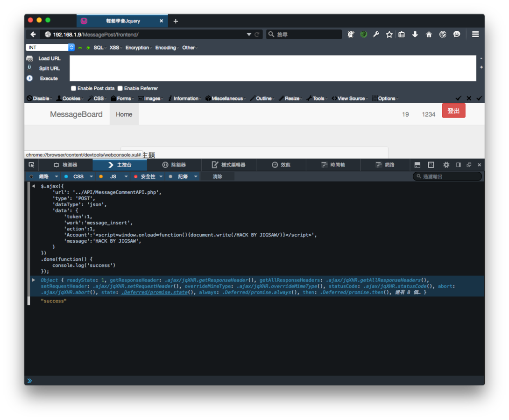
Task: Open the Cookies menu
Action: tap(70, 98)
